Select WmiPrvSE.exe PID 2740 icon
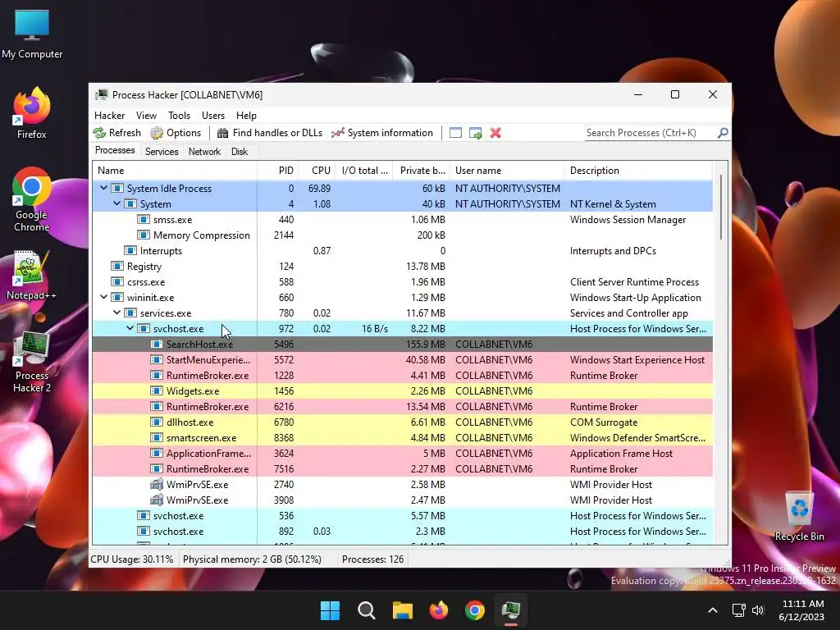840x630 pixels. click(157, 484)
